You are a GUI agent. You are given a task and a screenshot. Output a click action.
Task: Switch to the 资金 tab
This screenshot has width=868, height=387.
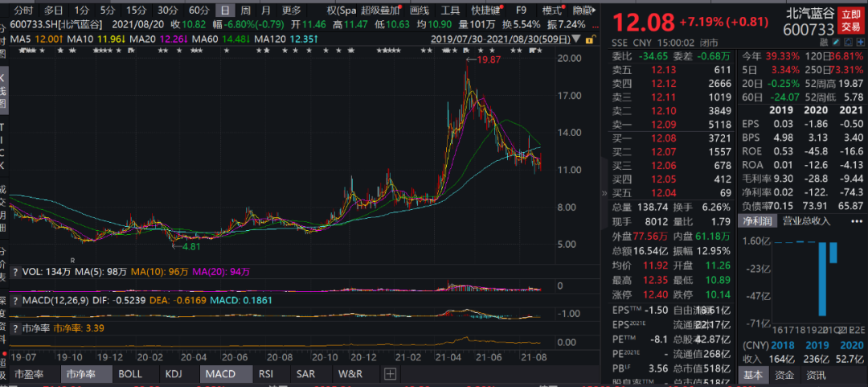[x=784, y=374]
